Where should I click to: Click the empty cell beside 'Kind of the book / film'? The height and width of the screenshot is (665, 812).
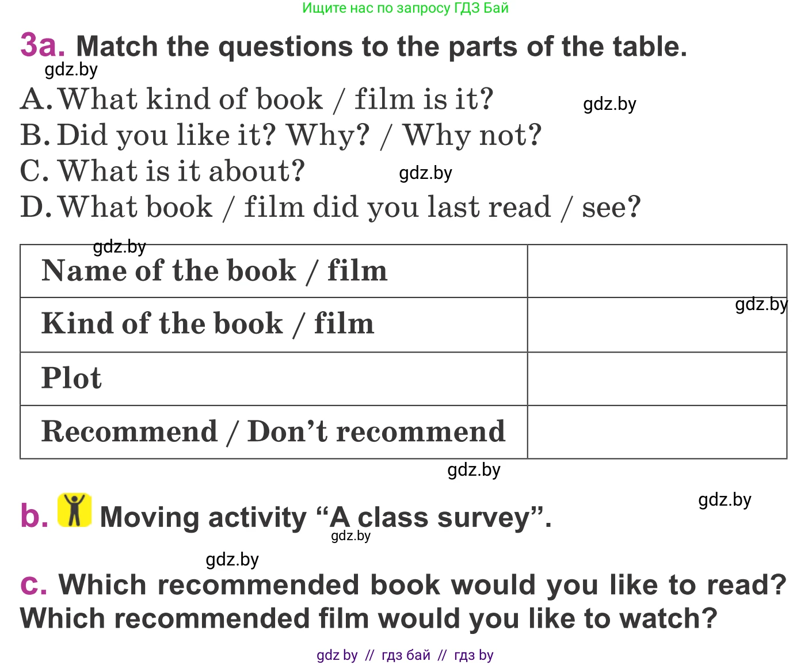tap(657, 324)
